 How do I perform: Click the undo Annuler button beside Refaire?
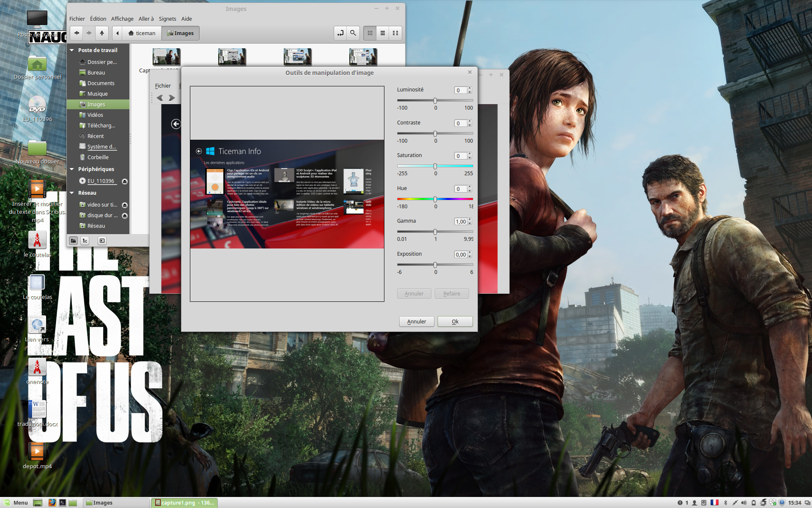414,293
